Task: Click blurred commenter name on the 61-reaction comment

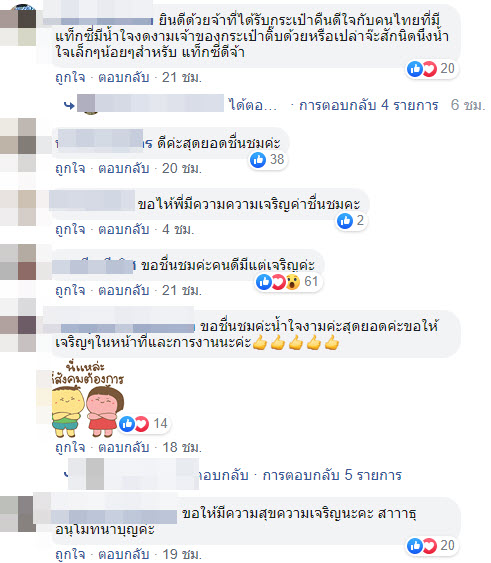Action: [93, 267]
